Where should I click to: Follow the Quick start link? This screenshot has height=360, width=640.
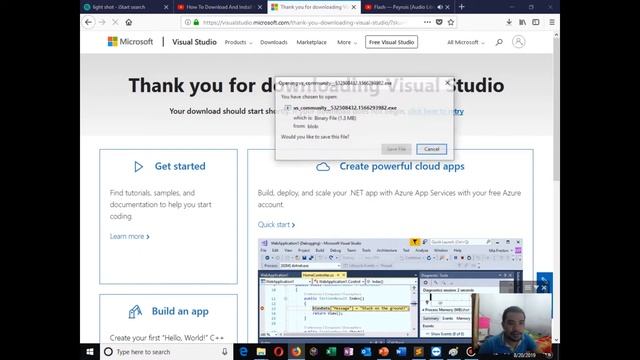[x=276, y=224]
